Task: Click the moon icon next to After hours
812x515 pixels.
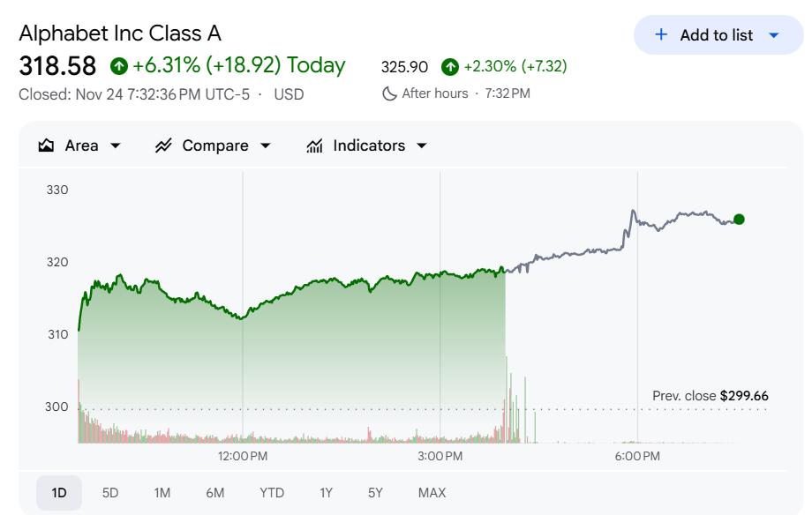Action: tap(389, 93)
